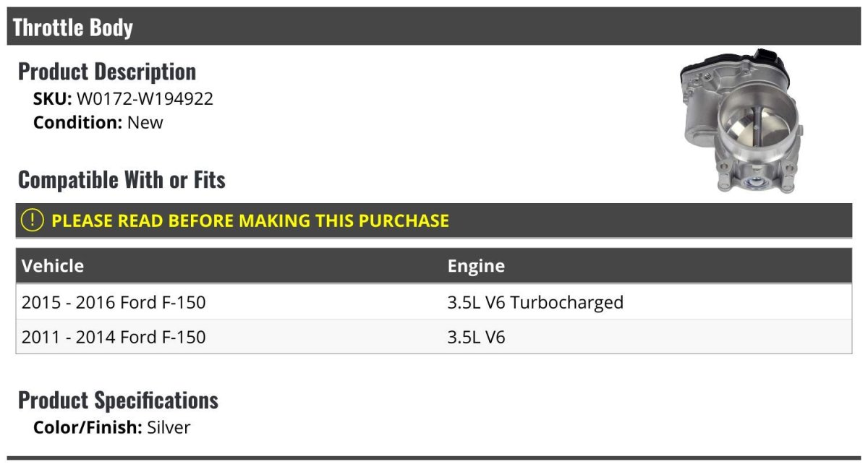
Task: Click the Silver color value
Action: point(169,427)
